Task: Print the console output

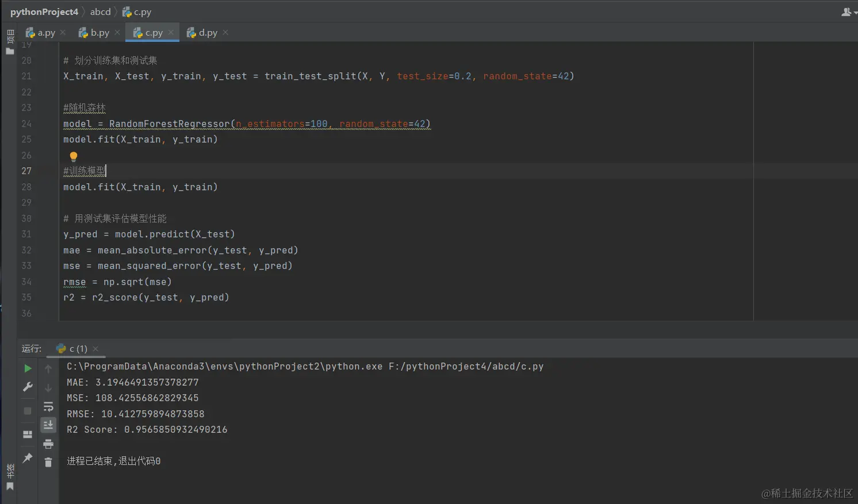Action: pyautogui.click(x=48, y=444)
